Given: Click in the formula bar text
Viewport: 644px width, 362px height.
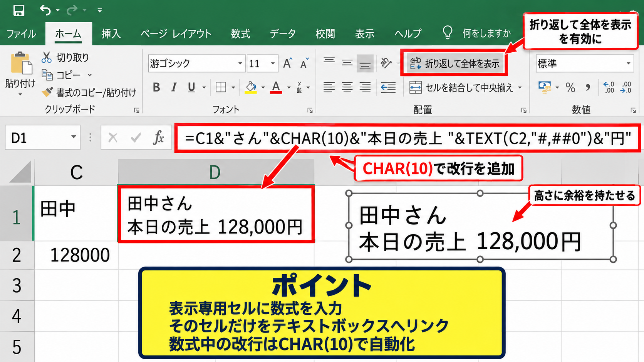Looking at the screenshot, I should [x=408, y=138].
